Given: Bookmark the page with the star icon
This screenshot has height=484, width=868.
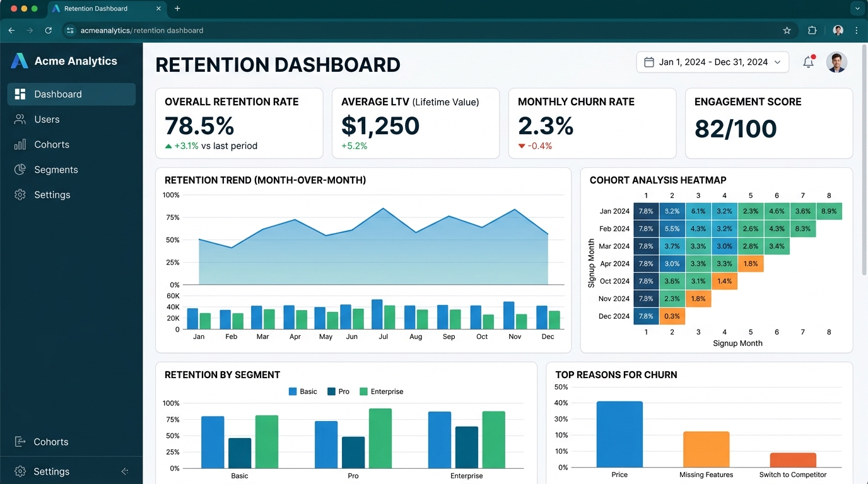Looking at the screenshot, I should pyautogui.click(x=787, y=30).
